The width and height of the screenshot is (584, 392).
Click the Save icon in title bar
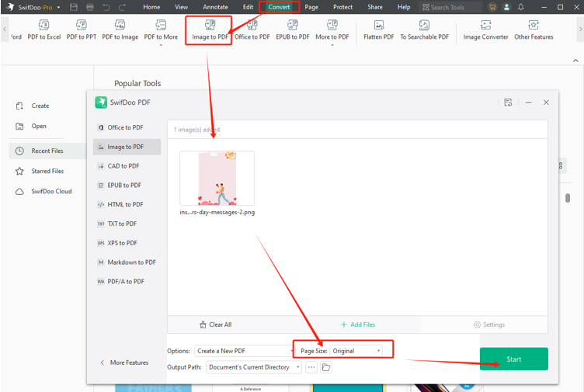[74, 7]
